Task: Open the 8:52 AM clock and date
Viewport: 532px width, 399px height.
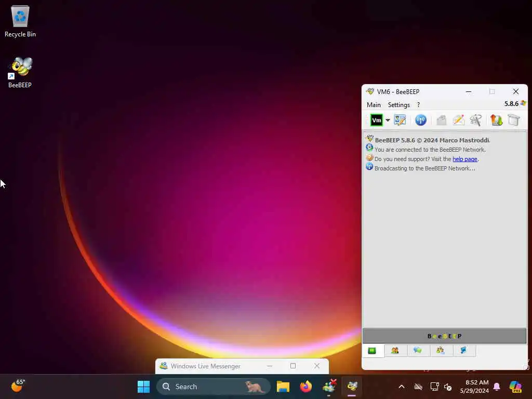Action: (x=474, y=387)
